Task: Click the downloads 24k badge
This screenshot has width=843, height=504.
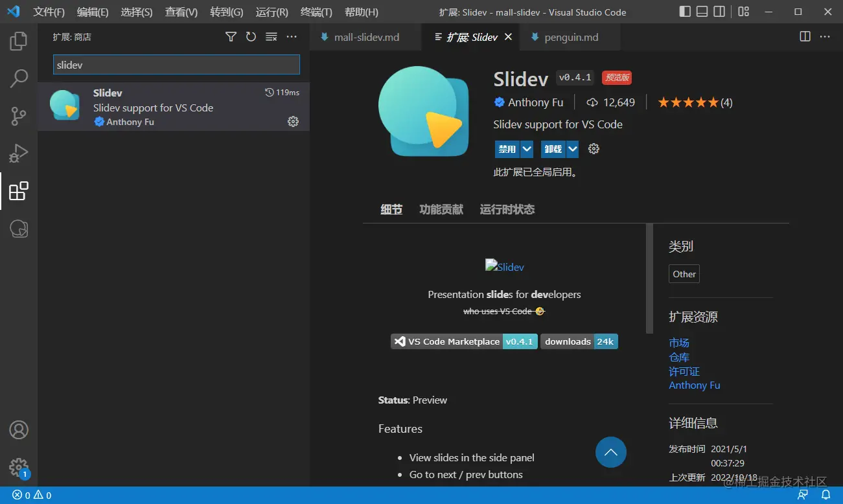Action: [x=579, y=341]
